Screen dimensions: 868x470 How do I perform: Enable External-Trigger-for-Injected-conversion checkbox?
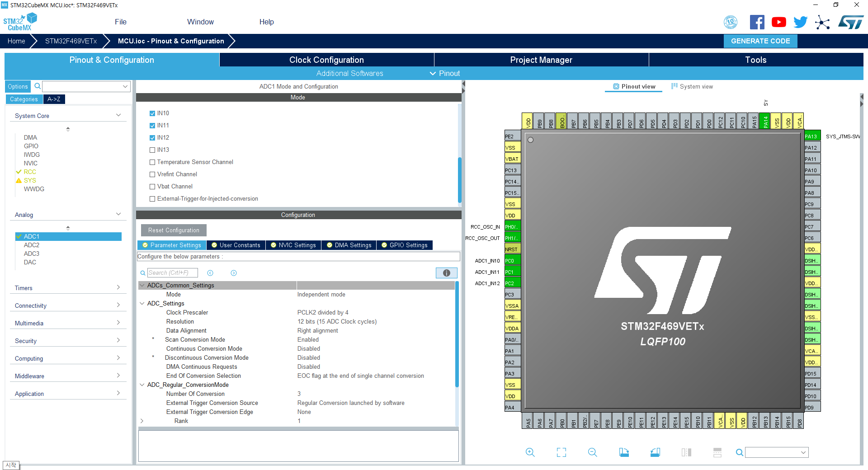(152, 199)
